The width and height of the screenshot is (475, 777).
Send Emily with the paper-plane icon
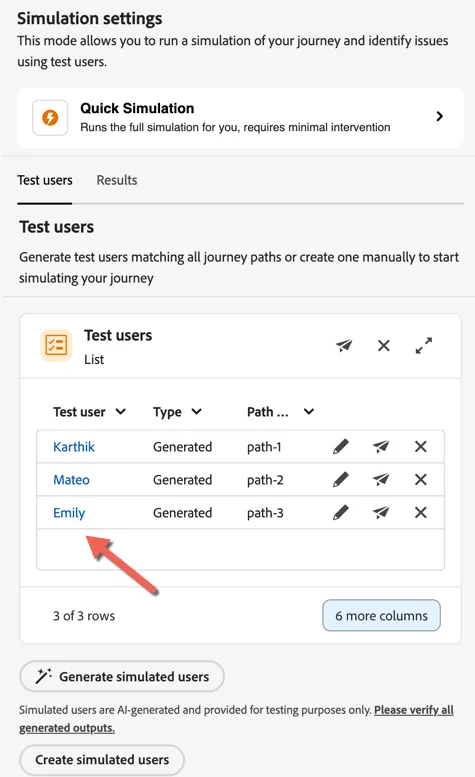click(380, 513)
